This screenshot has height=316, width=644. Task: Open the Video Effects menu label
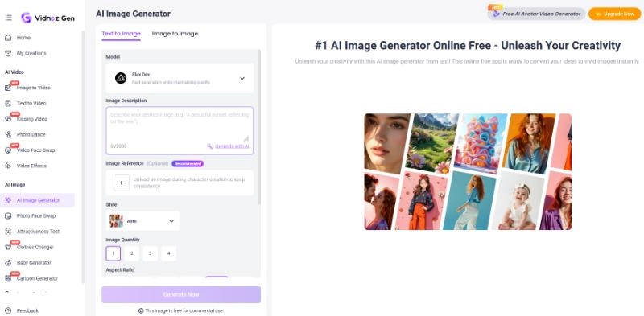31,166
